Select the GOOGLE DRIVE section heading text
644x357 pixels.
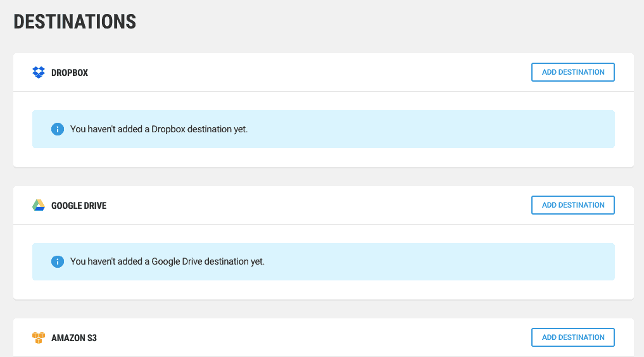[x=79, y=206]
